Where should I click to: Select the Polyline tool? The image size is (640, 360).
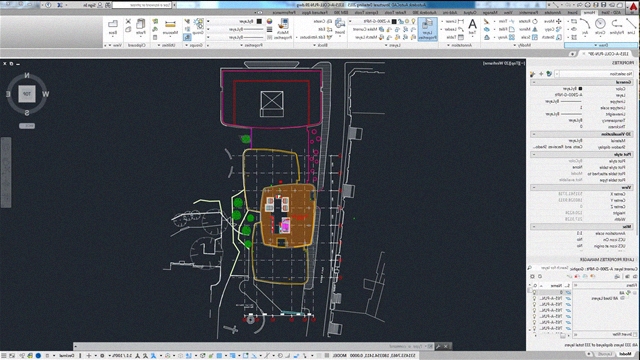[x=617, y=27]
